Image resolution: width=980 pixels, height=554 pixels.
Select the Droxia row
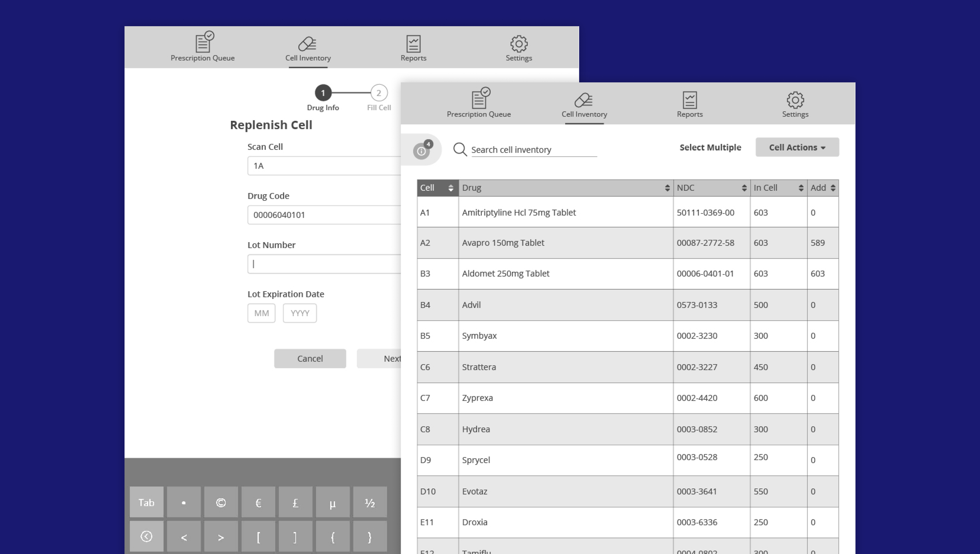click(628, 522)
